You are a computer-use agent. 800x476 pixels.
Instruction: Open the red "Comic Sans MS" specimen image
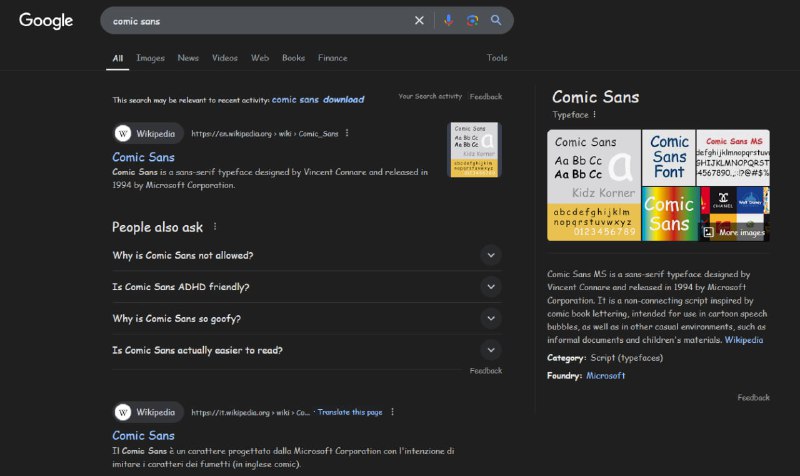point(733,157)
